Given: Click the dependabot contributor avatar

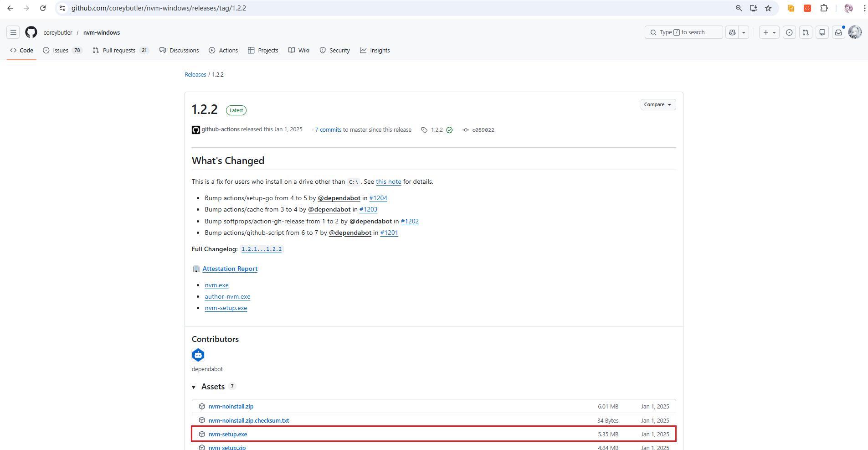Looking at the screenshot, I should coord(198,355).
